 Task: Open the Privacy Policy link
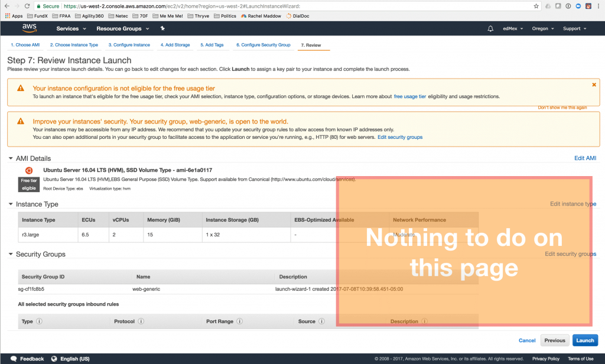545,359
